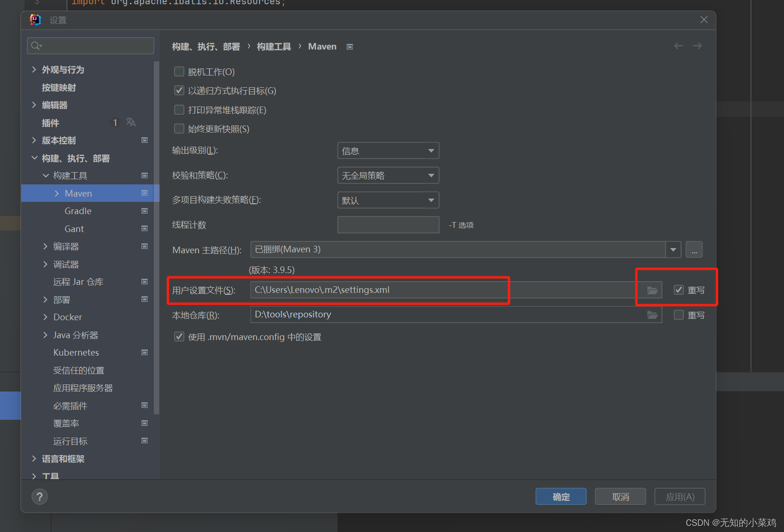Click the search magnifier icon in settings
784x532 pixels.
click(x=36, y=46)
